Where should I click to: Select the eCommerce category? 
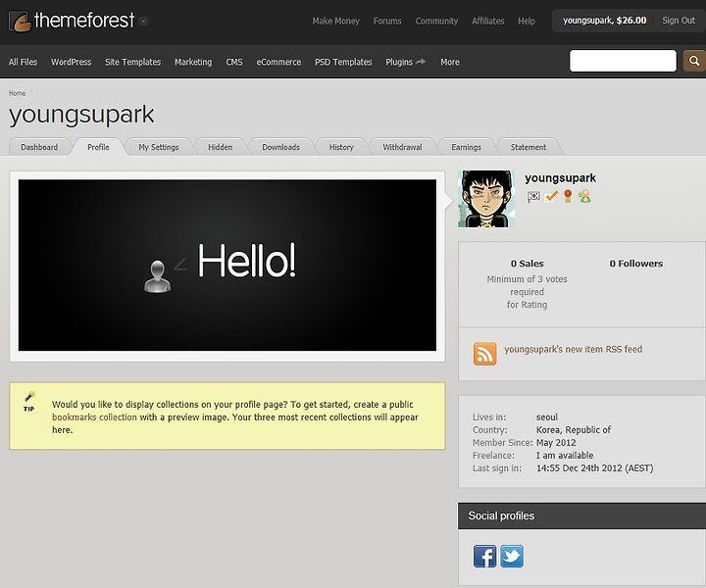coord(278,62)
